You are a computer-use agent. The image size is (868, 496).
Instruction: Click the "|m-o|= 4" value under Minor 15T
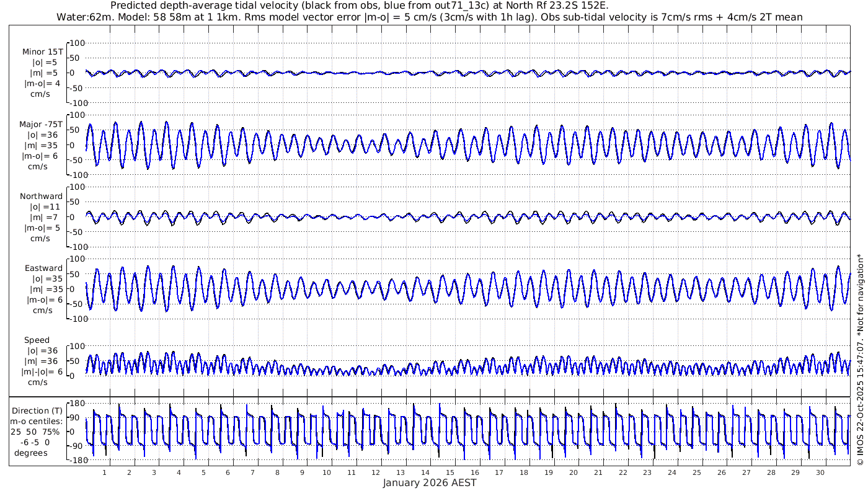pyautogui.click(x=42, y=84)
